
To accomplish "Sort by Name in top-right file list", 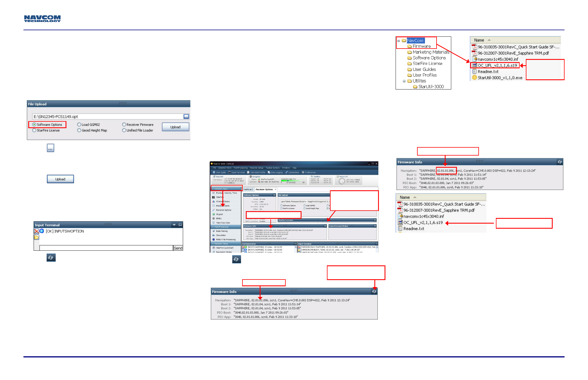I will 515,40.
